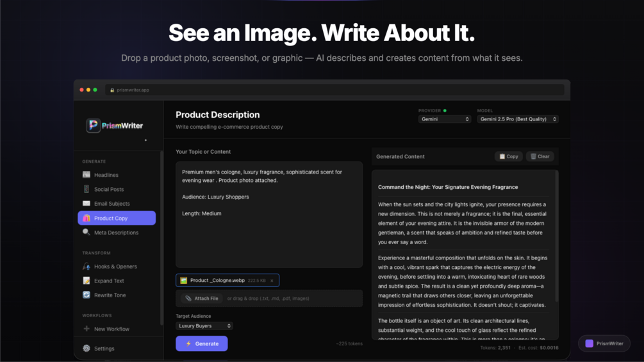The image size is (644, 362).
Task: Click the purple square icon in PrismWriter badge
Action: [x=589, y=343]
